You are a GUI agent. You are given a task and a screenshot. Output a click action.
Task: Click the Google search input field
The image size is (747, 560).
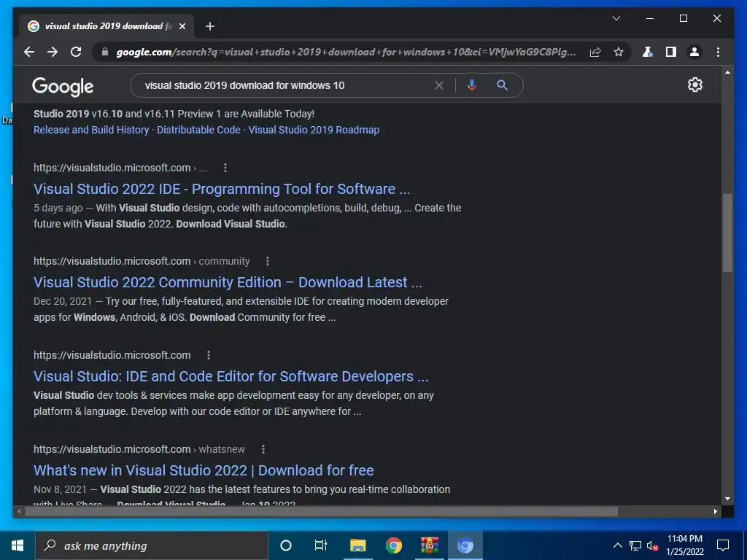click(286, 85)
